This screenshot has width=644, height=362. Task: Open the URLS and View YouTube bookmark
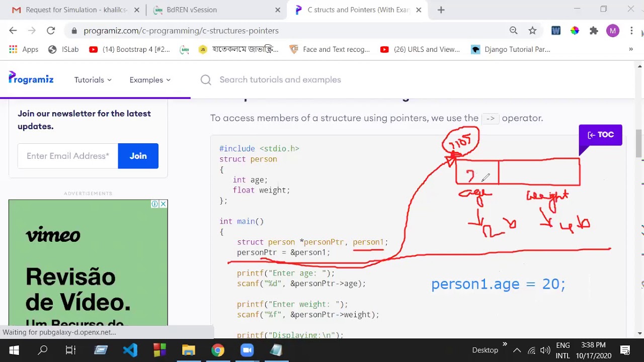pos(420,49)
